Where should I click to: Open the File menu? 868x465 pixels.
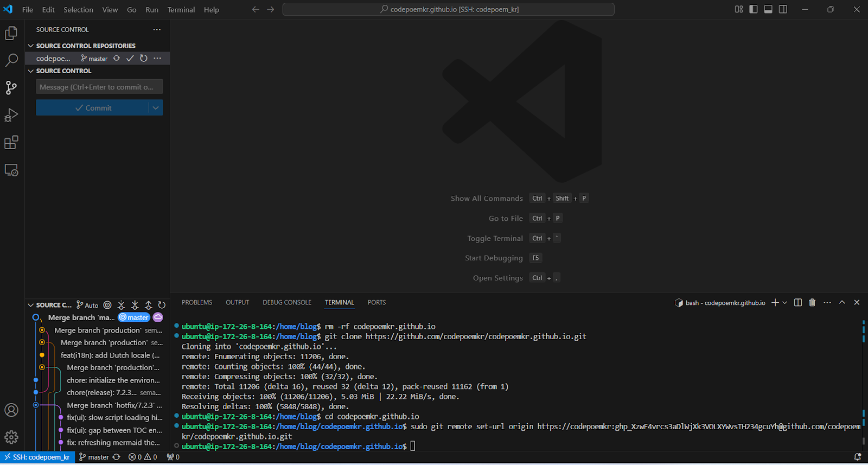[x=28, y=9]
